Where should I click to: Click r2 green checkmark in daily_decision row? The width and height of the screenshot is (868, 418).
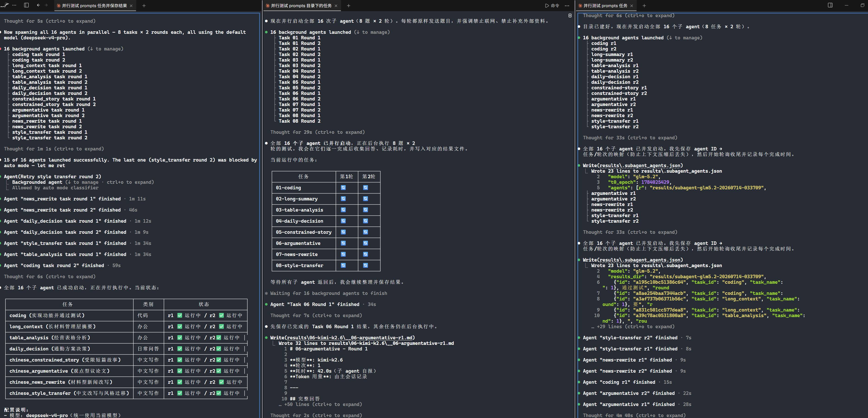[x=219, y=349]
